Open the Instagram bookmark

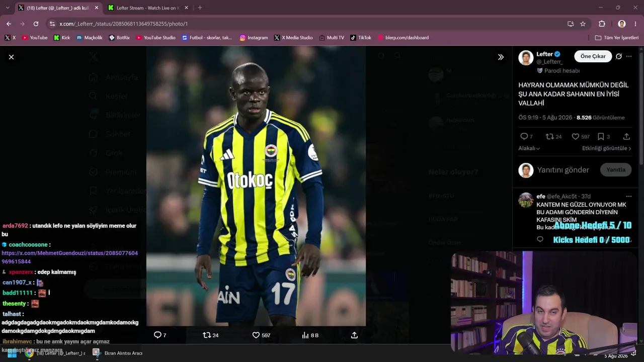click(x=254, y=38)
